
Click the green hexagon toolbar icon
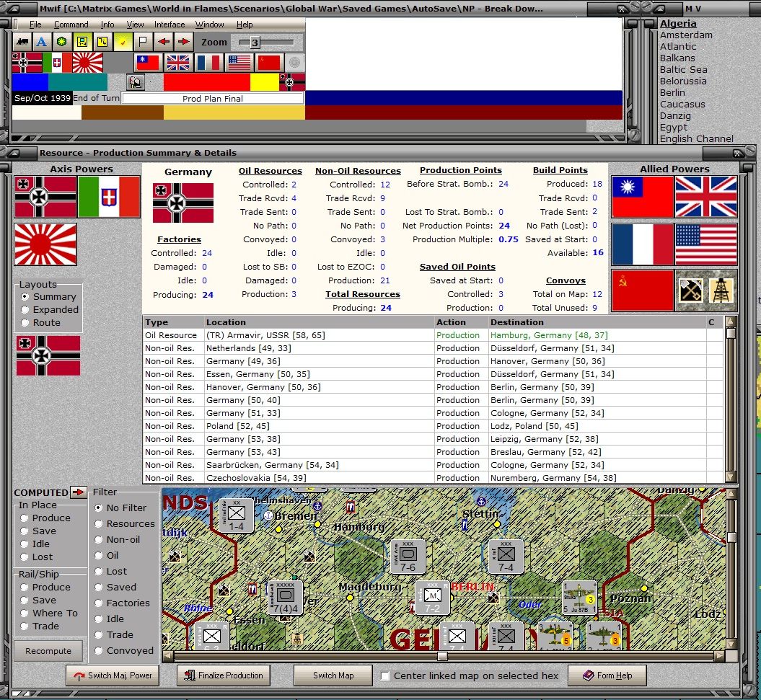click(x=62, y=42)
